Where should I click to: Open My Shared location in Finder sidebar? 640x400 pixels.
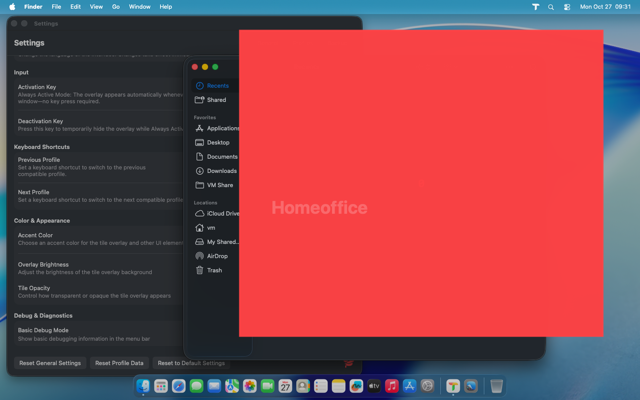(x=216, y=242)
